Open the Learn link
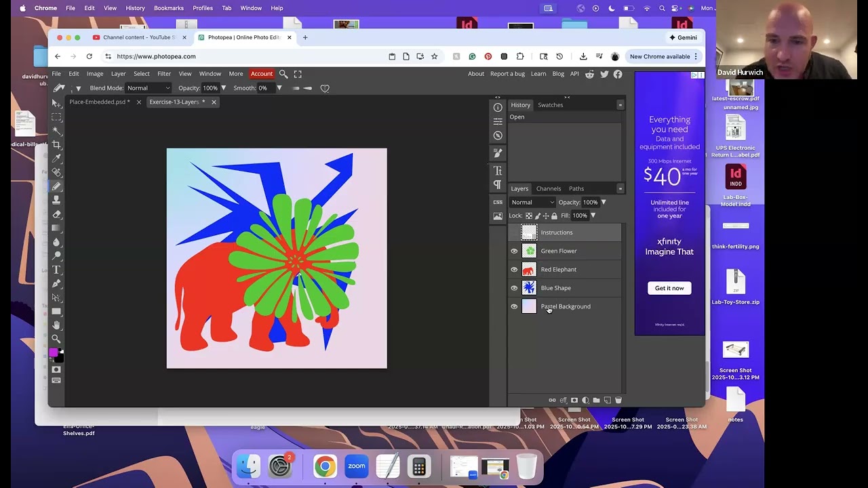Screen dimensions: 868x488 [538, 74]
